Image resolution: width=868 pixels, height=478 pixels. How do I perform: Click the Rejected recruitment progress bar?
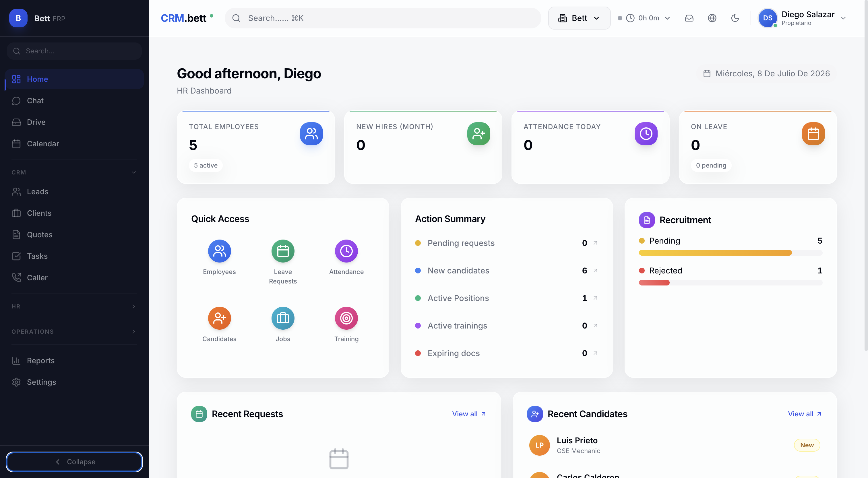tap(731, 283)
